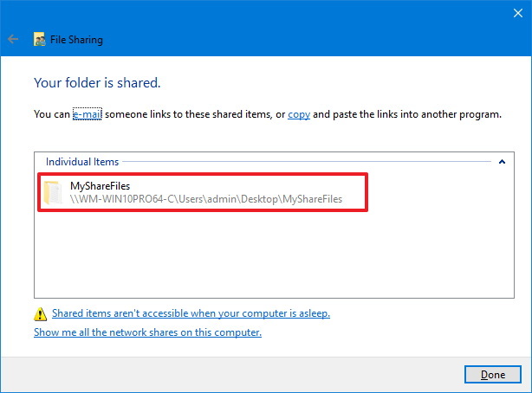This screenshot has width=532, height=393.
Task: Click the Done button
Action: click(493, 374)
